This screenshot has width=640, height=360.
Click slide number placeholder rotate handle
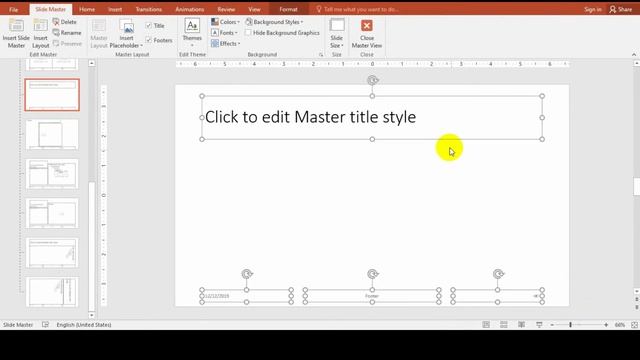[498, 274]
